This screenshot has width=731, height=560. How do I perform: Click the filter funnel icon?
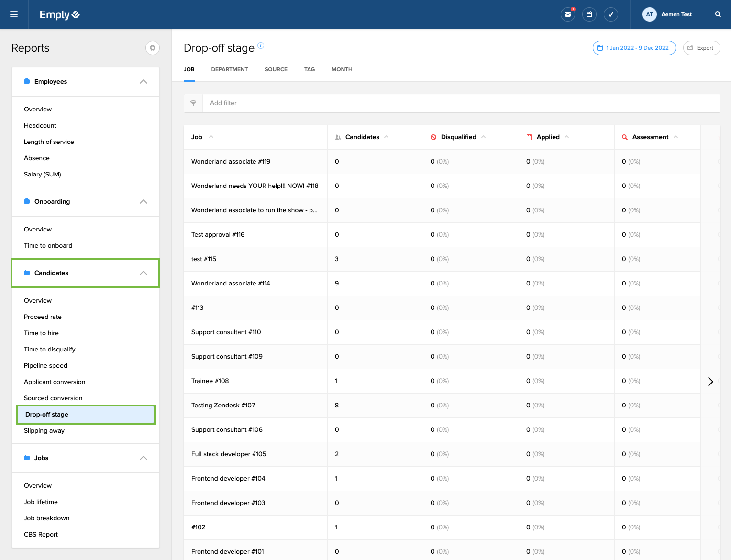[x=193, y=103]
